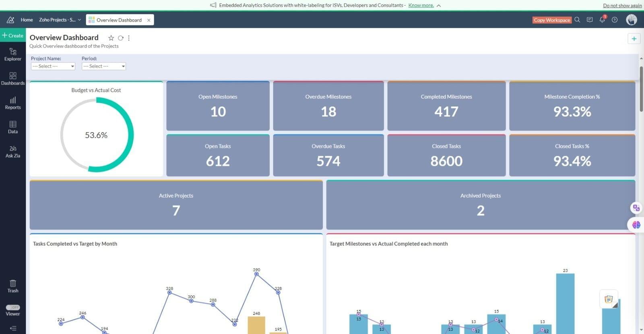The width and height of the screenshot is (644, 334).
Task: Open the Dashboards sidebar icon
Action: click(x=13, y=79)
